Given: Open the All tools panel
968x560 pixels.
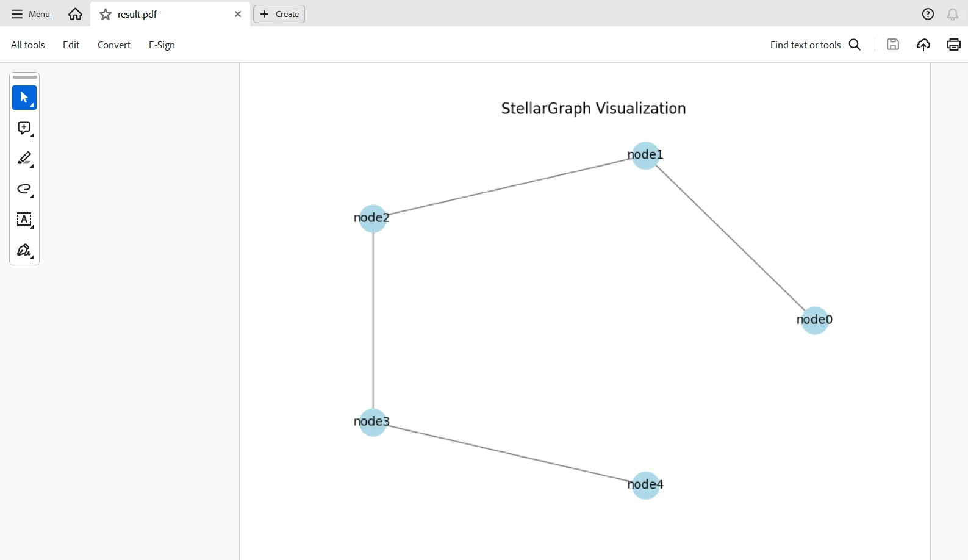Looking at the screenshot, I should pos(28,45).
